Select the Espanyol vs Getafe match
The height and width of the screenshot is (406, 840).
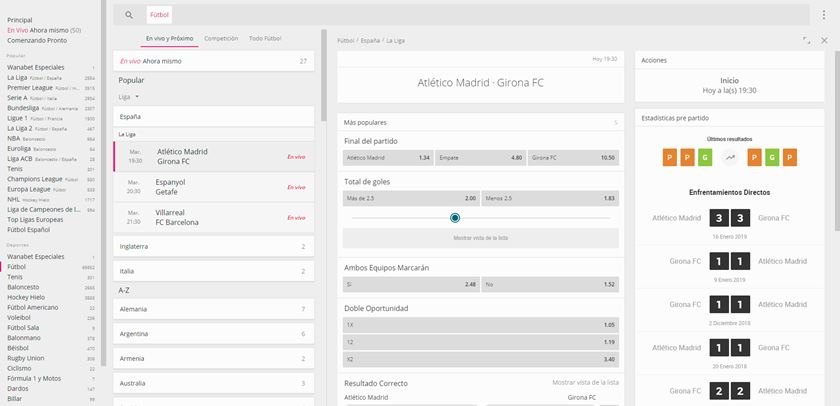214,187
